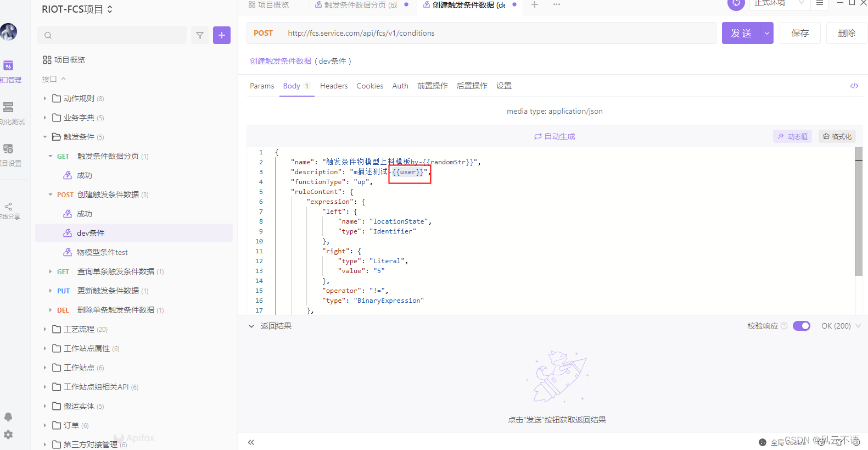Switch to the Headers tab
868x450 pixels.
334,86
